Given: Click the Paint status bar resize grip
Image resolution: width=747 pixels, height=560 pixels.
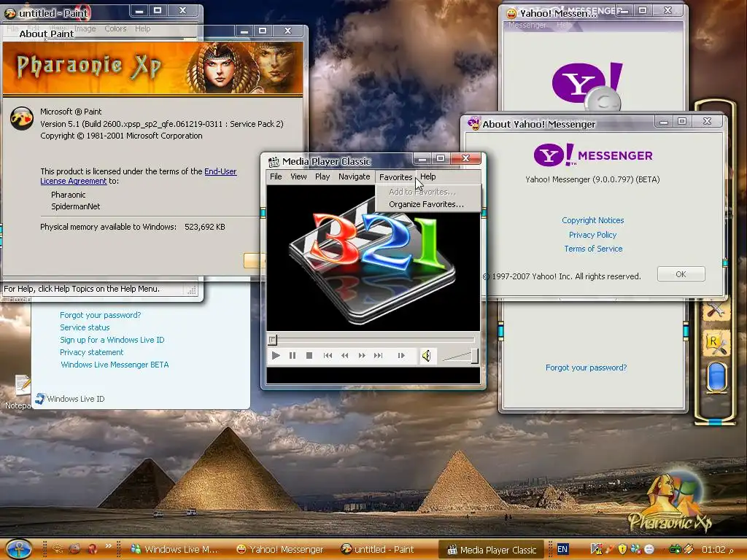Looking at the screenshot, I should (x=192, y=289).
